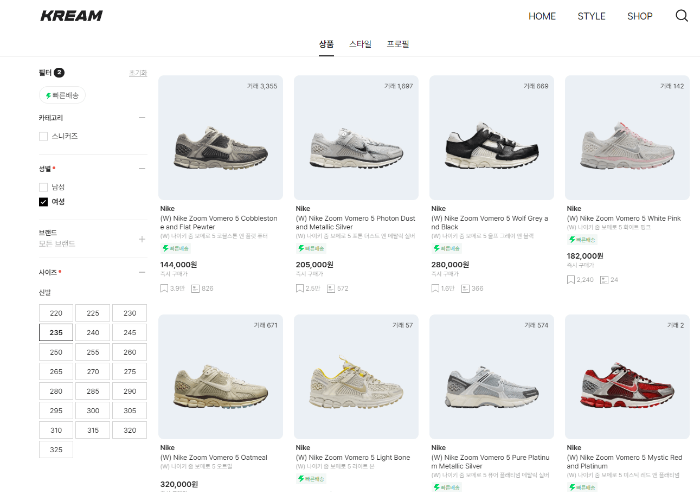Check the 스니커즈 category checkbox
The width and height of the screenshot is (700, 492).
(43, 136)
